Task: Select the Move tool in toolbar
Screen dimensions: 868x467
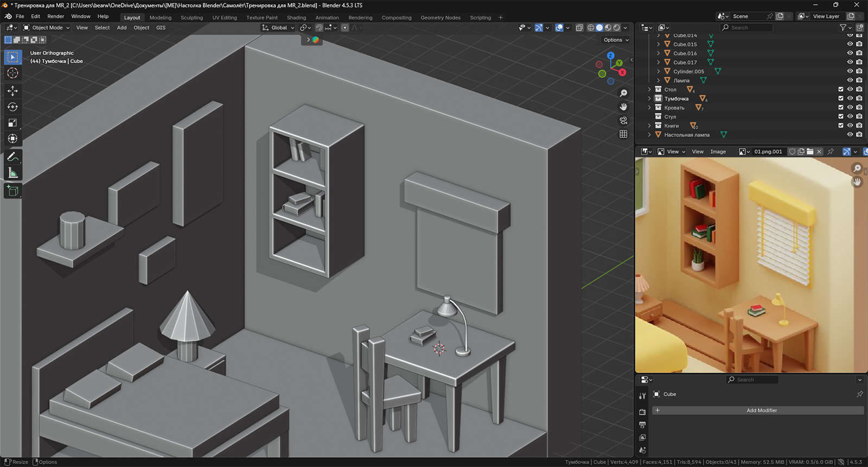Action: [x=12, y=91]
